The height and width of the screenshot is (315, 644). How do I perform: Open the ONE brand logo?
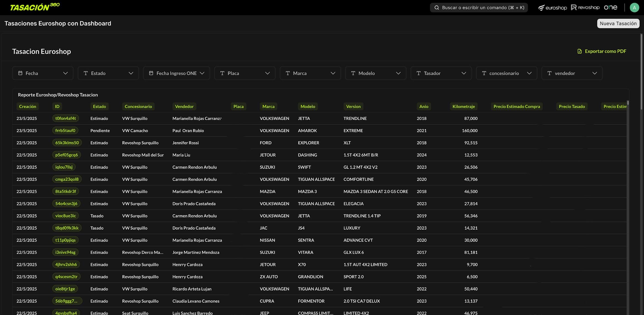tap(610, 7)
